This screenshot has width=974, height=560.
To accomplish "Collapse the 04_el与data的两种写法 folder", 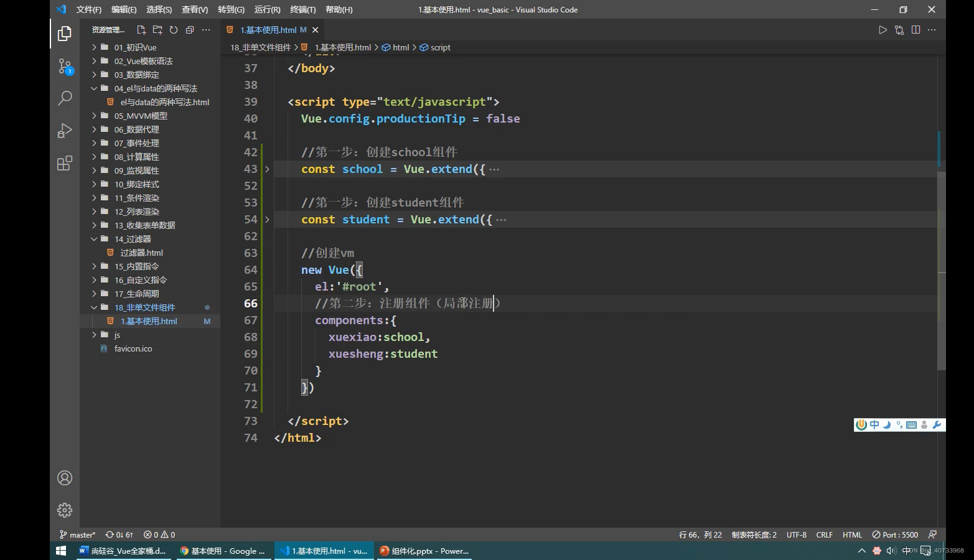I will pyautogui.click(x=156, y=88).
